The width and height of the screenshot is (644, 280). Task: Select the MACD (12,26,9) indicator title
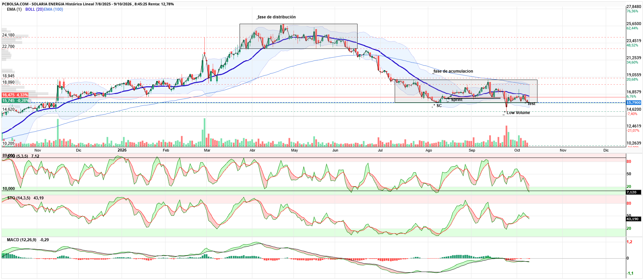click(x=21, y=240)
